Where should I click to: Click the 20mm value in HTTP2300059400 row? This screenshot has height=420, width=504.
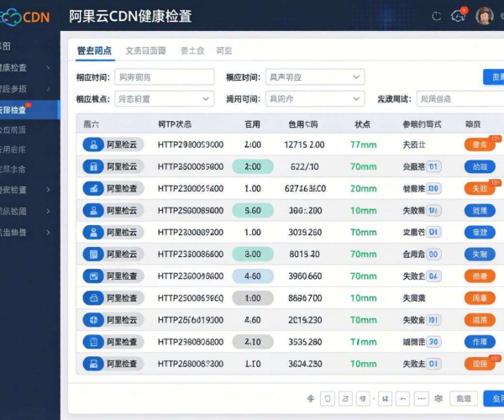363,188
